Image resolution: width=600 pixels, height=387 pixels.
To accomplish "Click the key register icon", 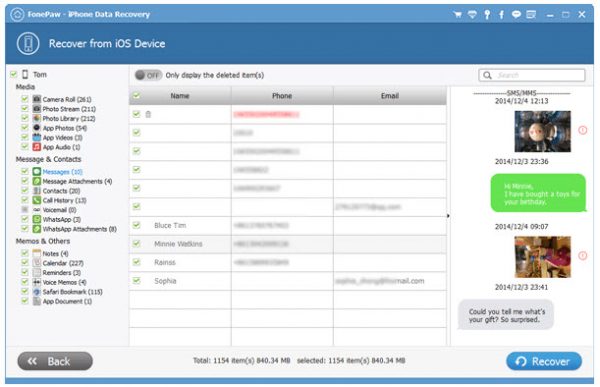I will pos(487,15).
